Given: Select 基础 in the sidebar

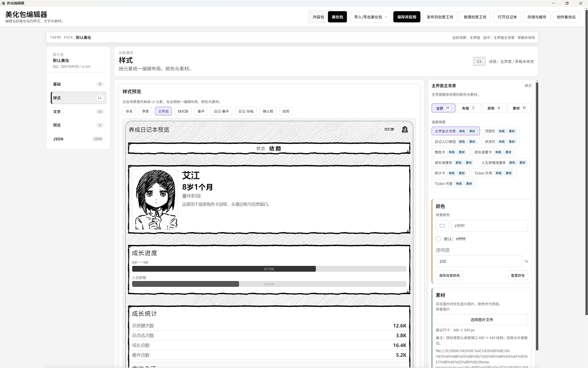Looking at the screenshot, I should [x=78, y=84].
